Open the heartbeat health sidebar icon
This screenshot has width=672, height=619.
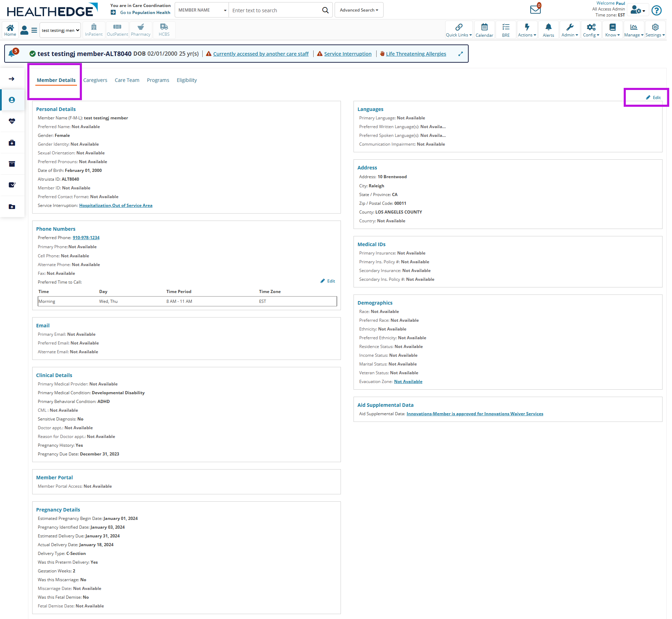tap(12, 121)
